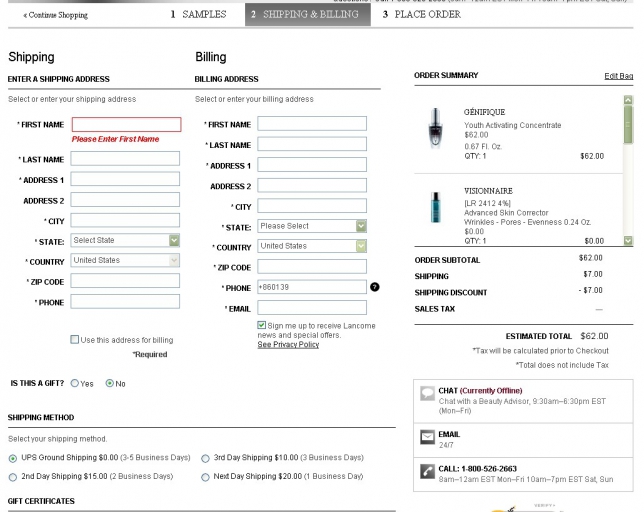Screen dimensions: 644x512
Task: Click billing Zip Code field
Action: 312,266
